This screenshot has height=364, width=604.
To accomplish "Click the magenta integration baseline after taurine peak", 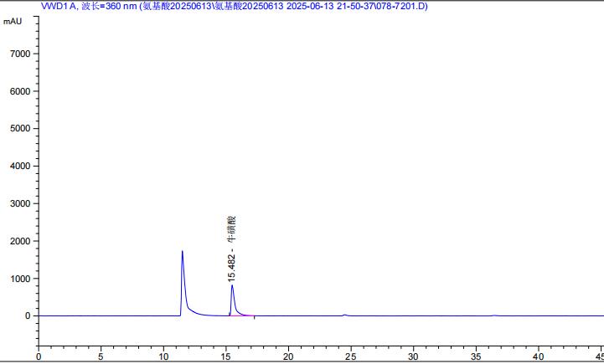I will pyautogui.click(x=251, y=315).
